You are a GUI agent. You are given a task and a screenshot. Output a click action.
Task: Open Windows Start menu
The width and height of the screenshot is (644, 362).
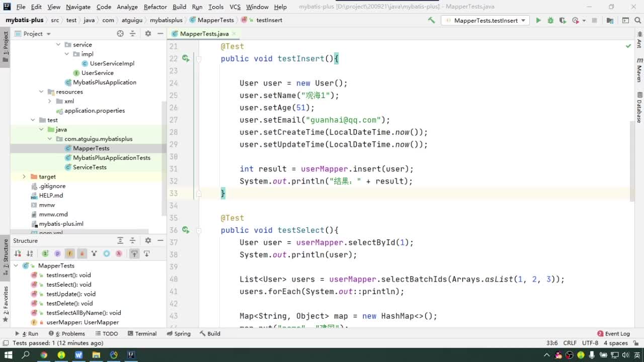click(x=8, y=355)
